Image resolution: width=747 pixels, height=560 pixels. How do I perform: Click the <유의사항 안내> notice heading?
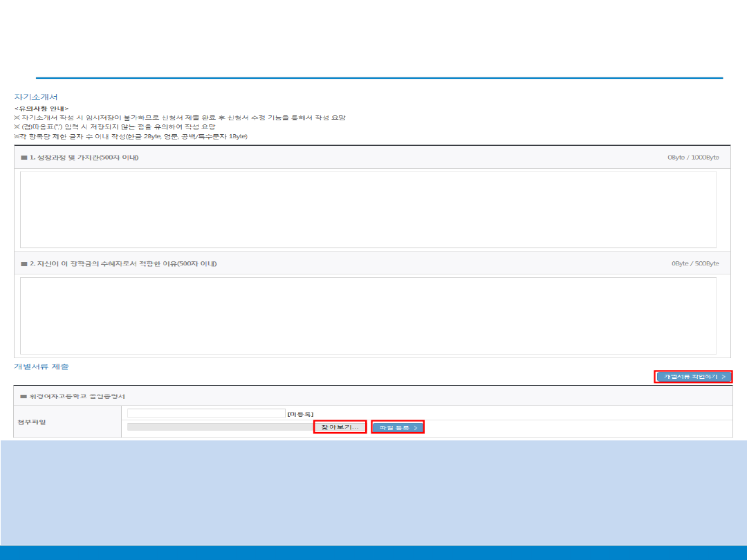click(41, 109)
